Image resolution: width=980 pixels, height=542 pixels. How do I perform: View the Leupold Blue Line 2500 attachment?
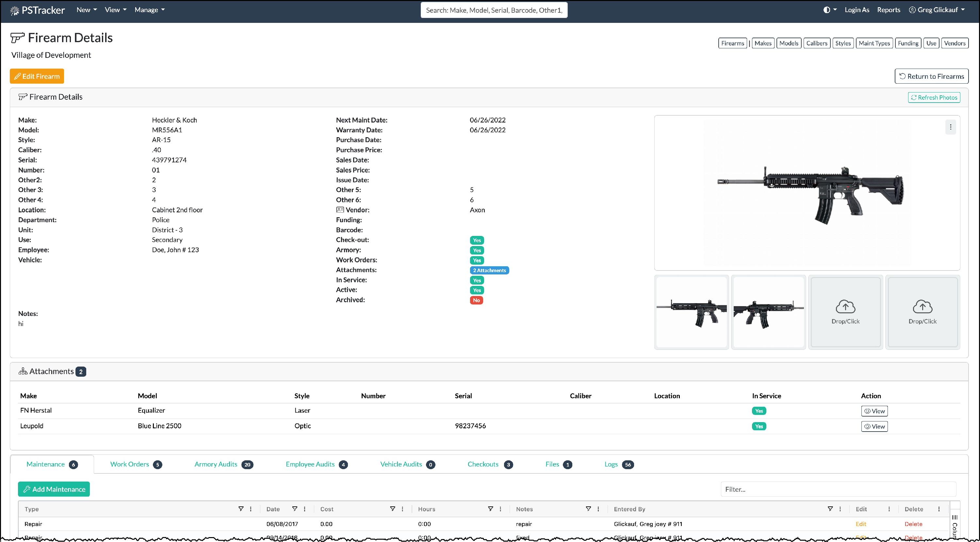[874, 426]
